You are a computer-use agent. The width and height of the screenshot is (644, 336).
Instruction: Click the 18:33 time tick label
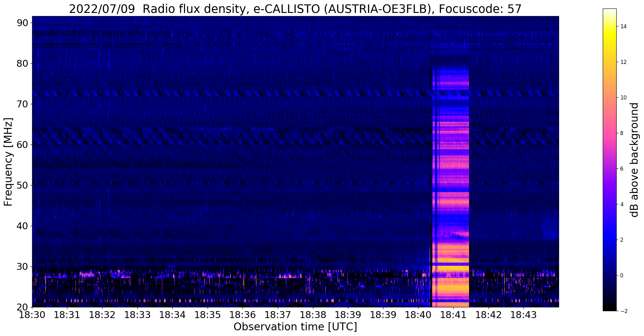coord(137,315)
